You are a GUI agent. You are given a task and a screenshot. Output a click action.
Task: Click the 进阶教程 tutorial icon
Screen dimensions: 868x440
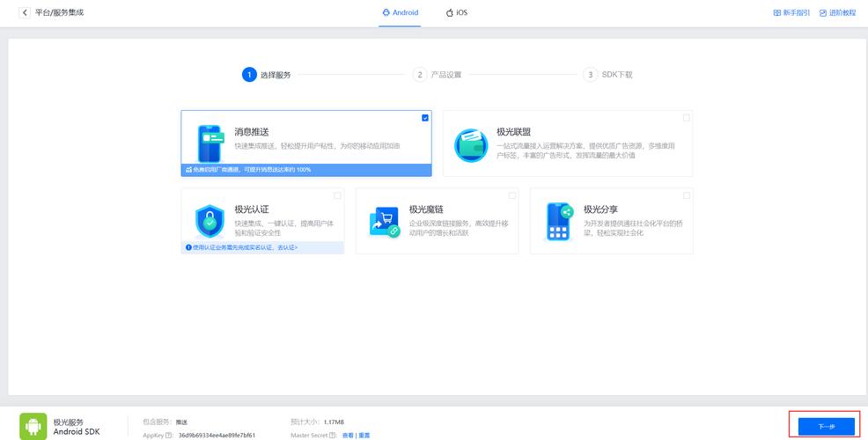tap(823, 12)
